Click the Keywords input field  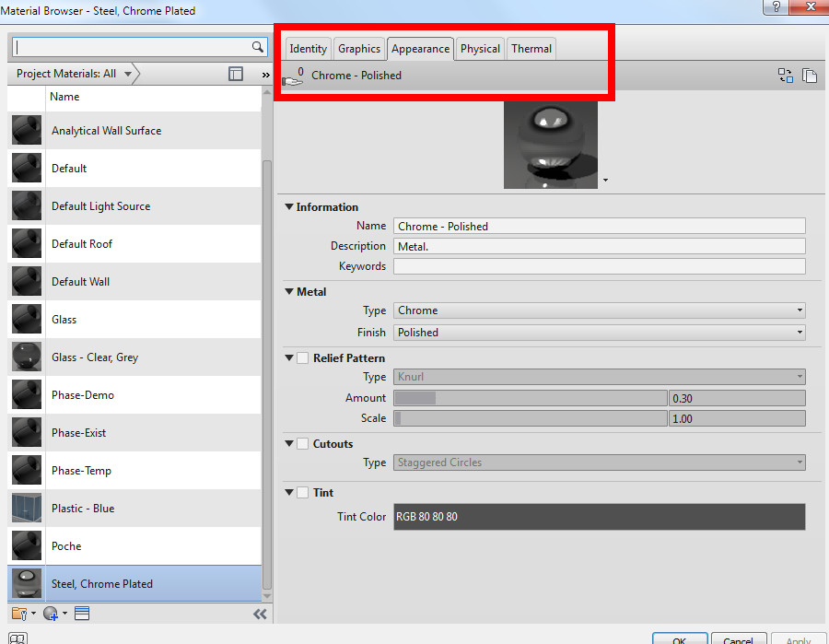(x=600, y=266)
